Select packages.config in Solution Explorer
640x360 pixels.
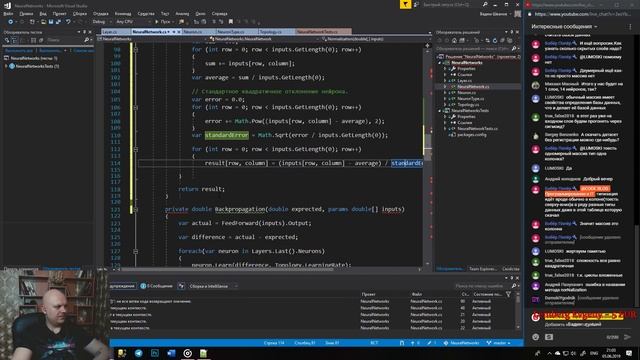471,135
